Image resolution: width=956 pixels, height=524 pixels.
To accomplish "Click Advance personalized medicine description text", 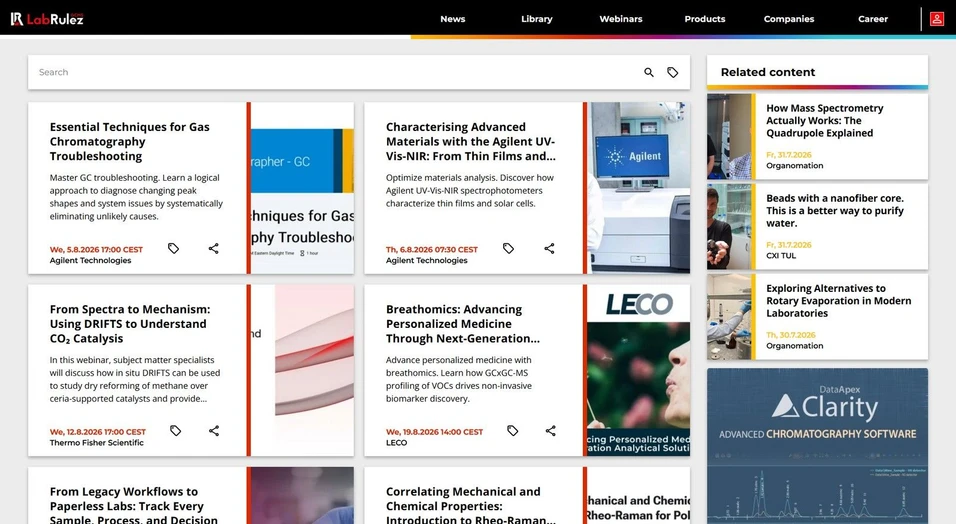I will click(458, 379).
